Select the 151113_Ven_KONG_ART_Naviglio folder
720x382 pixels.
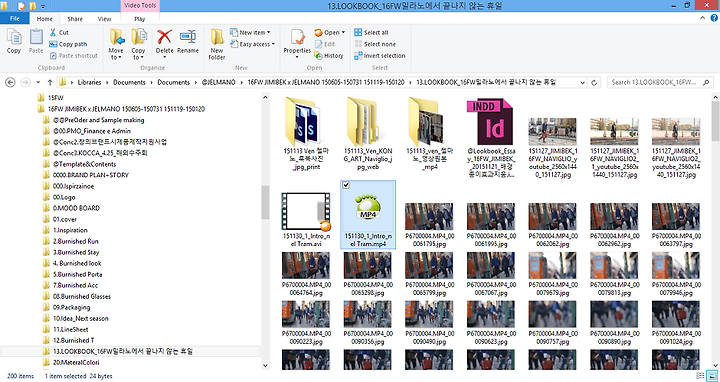[x=368, y=133]
